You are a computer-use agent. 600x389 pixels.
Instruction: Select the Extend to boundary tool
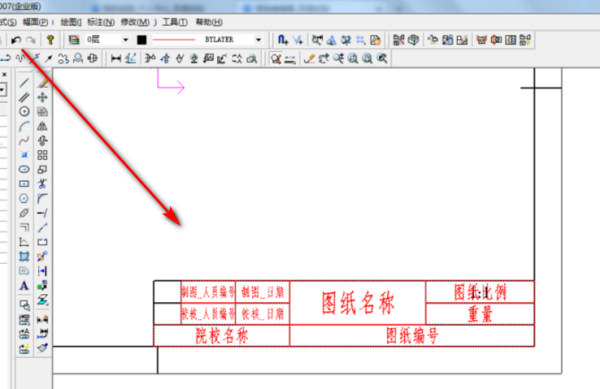(x=42, y=213)
